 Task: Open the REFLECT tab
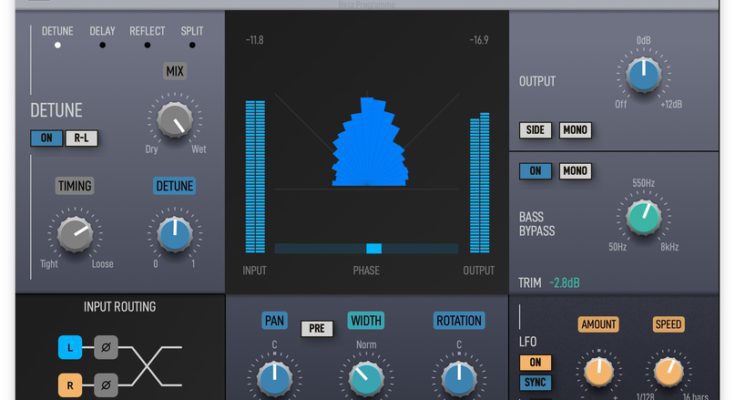point(147,37)
